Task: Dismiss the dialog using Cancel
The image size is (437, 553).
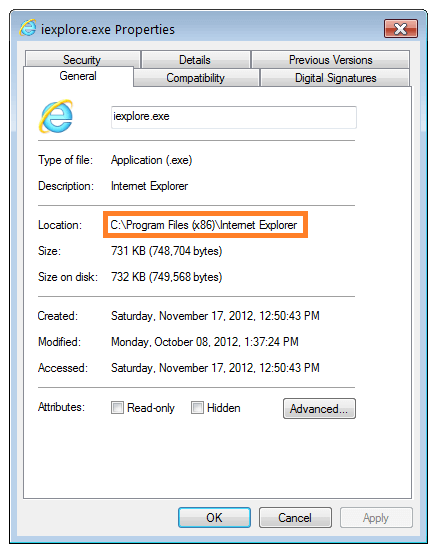Action: click(x=295, y=517)
